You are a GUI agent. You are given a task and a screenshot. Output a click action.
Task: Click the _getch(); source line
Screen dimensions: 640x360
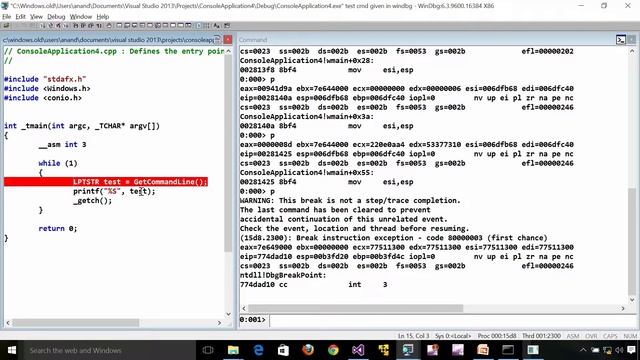[92, 200]
